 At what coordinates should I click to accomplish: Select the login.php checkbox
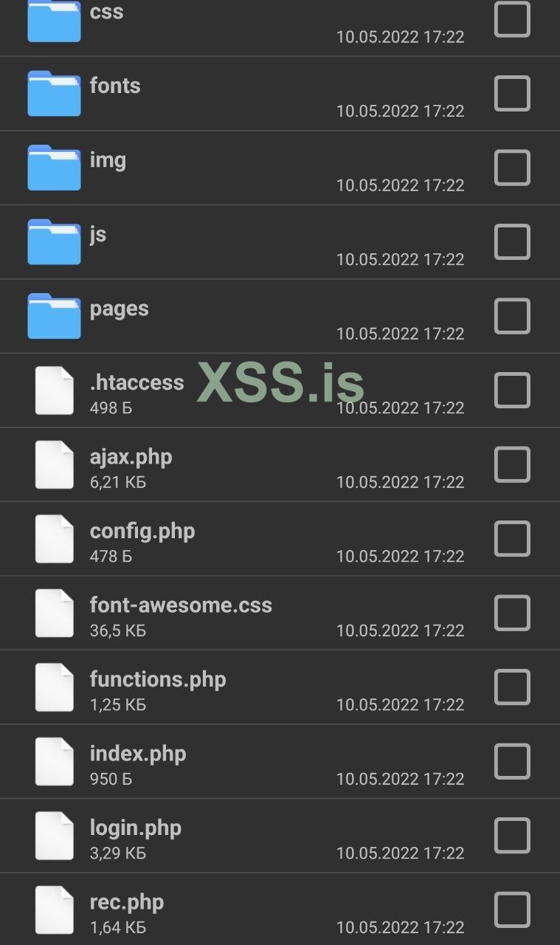click(x=512, y=836)
